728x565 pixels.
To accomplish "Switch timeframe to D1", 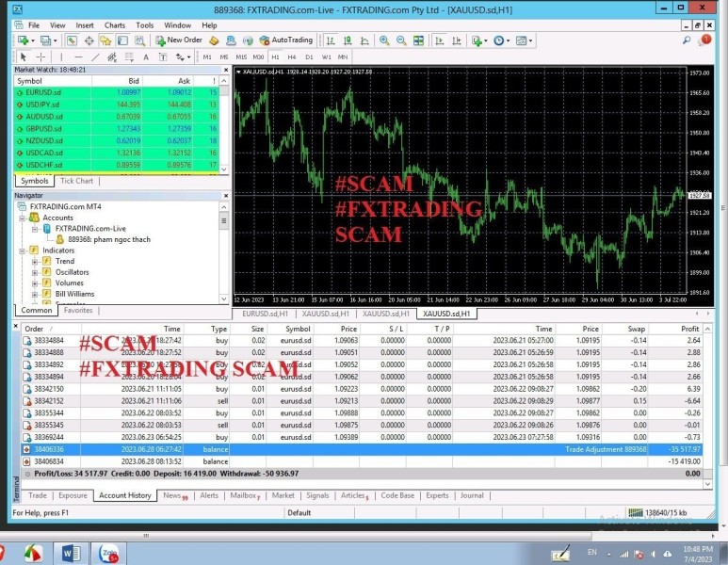I will [x=309, y=56].
